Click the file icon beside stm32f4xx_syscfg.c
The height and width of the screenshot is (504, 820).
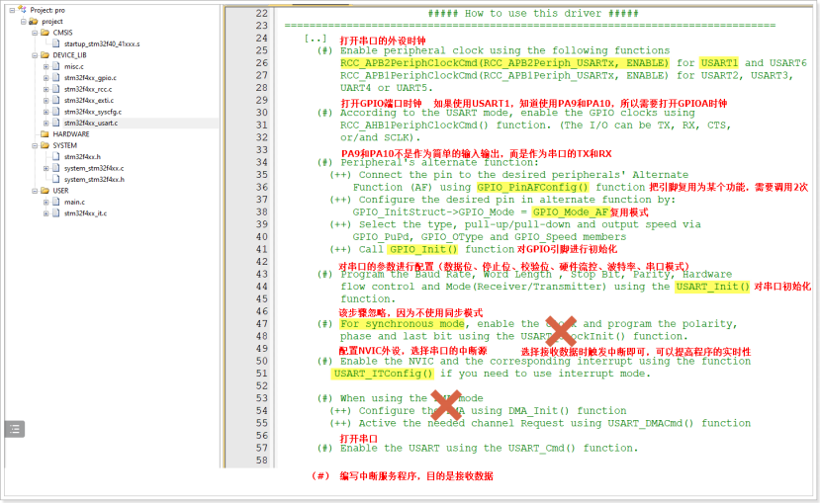56,112
